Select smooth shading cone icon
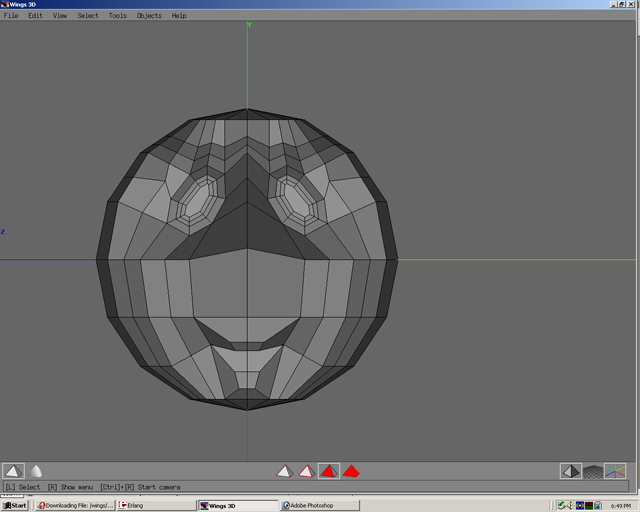The height and width of the screenshot is (512, 640). pos(36,471)
